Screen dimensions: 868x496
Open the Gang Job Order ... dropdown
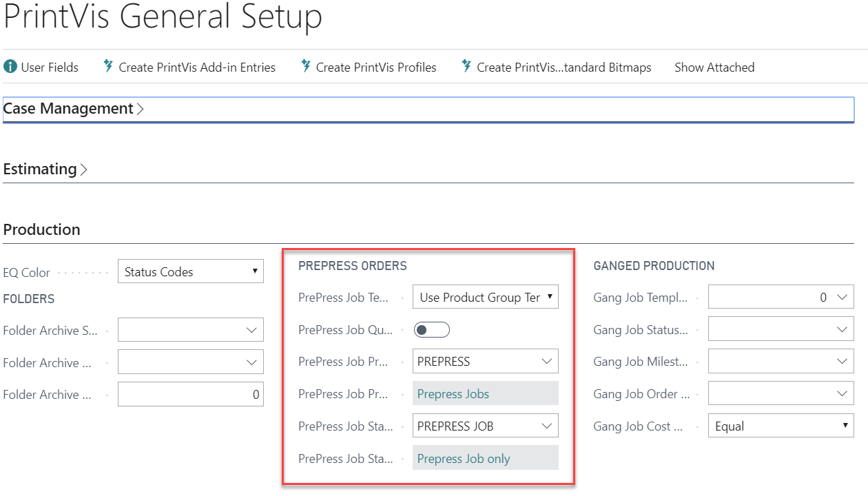coord(781,393)
